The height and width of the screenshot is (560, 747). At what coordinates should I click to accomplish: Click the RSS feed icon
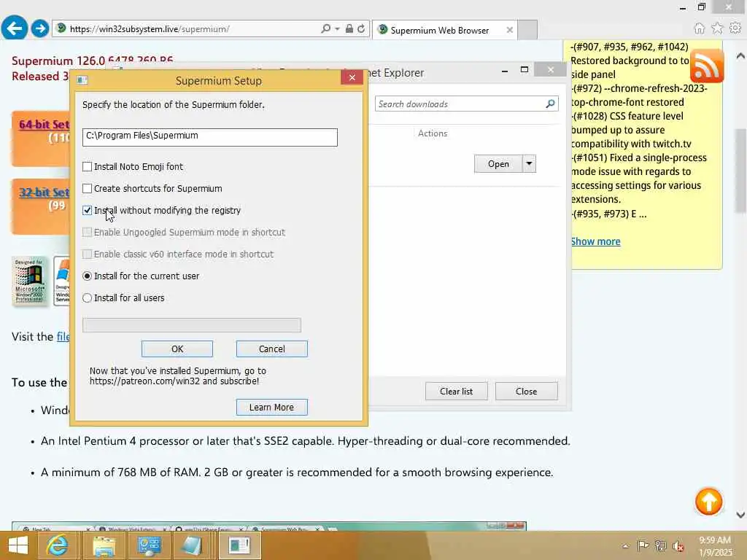pyautogui.click(x=707, y=66)
